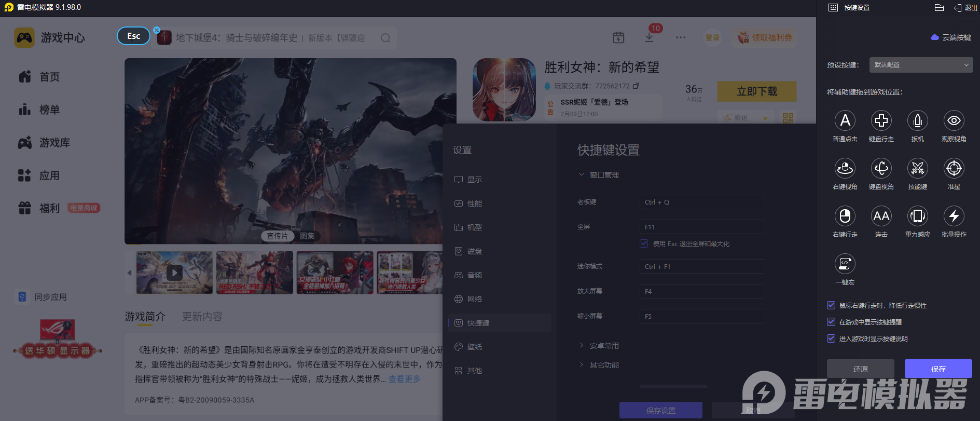Select the 准星 (crosshair) icon
The image size is (980, 421).
(954, 169)
